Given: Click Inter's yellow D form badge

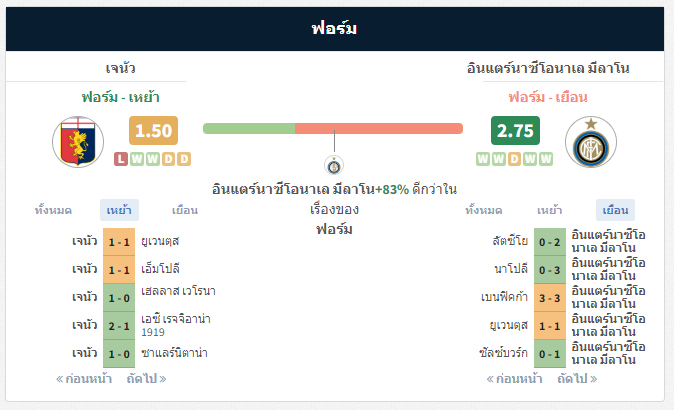Looking at the screenshot, I should (x=515, y=159).
